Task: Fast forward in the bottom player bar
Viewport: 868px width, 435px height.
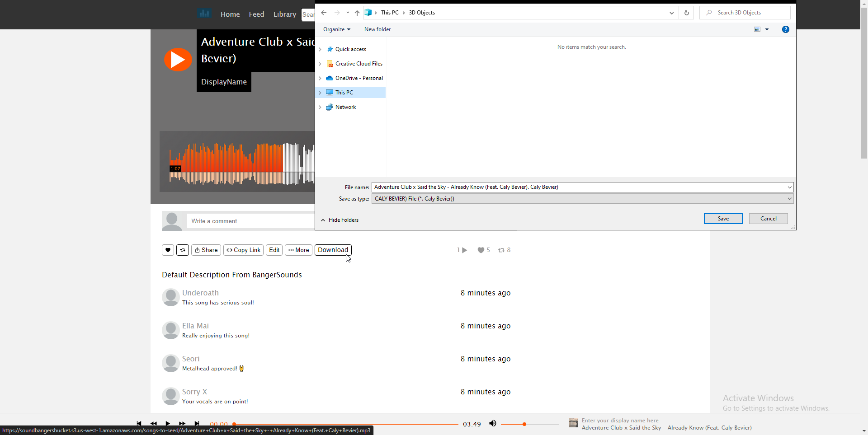Action: [x=182, y=424]
